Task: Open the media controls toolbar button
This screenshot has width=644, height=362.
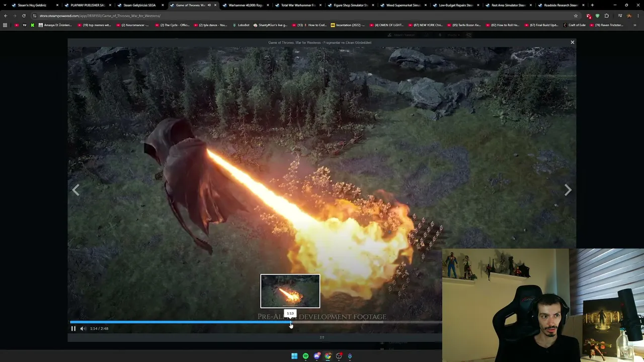Action: click(620, 16)
